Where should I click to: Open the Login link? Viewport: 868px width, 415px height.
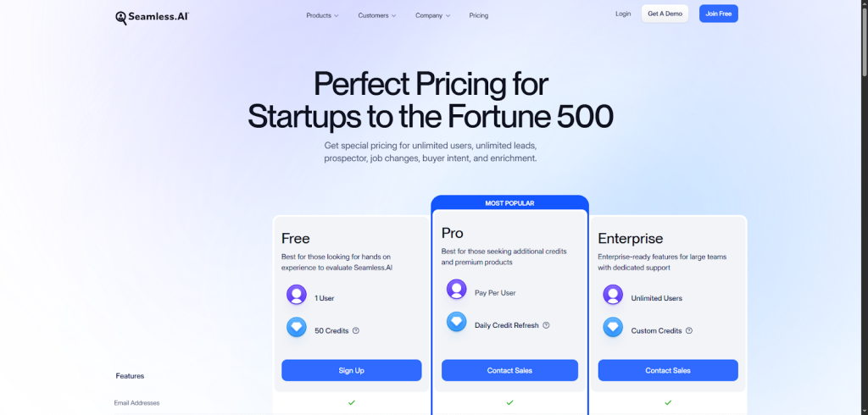click(623, 14)
